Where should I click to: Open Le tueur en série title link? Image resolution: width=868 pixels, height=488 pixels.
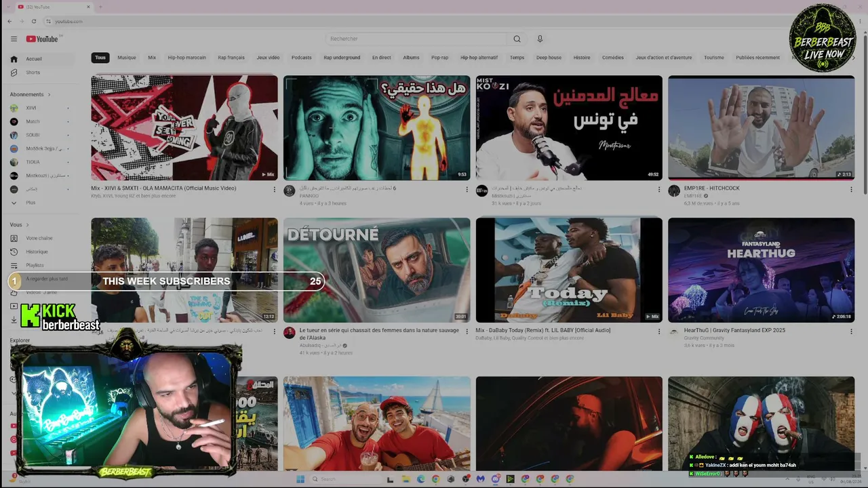pos(379,334)
